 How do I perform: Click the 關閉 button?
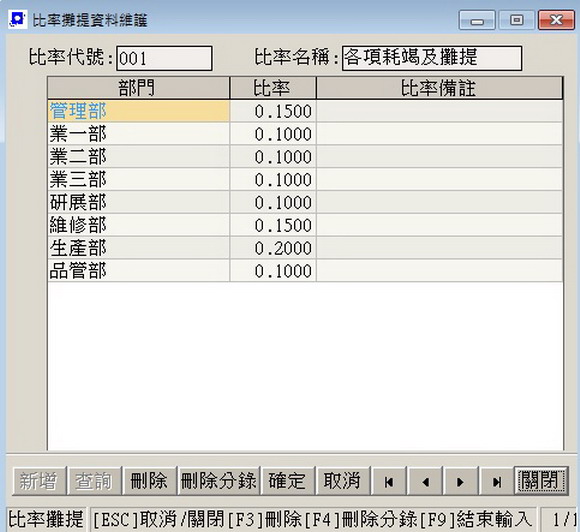click(541, 481)
